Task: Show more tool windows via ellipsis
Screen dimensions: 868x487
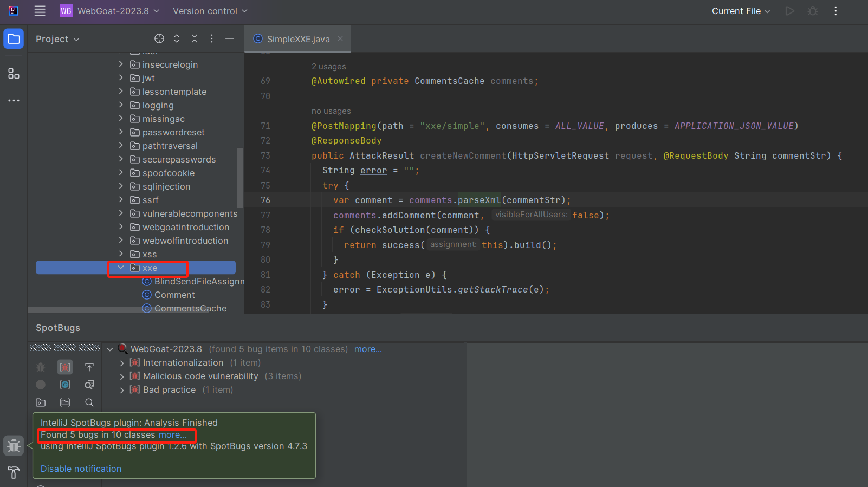Action: tap(14, 100)
